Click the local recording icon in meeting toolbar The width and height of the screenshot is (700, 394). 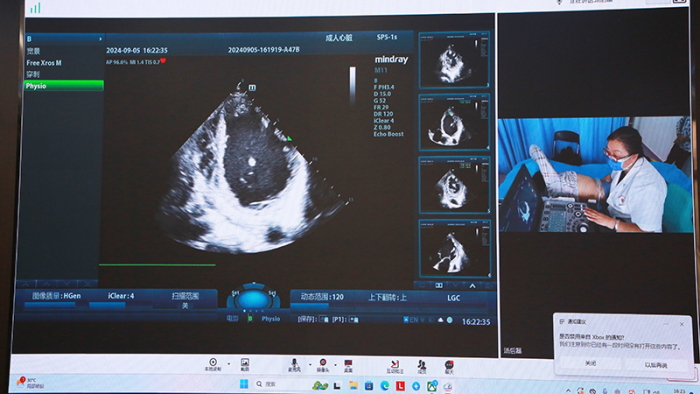213,362
